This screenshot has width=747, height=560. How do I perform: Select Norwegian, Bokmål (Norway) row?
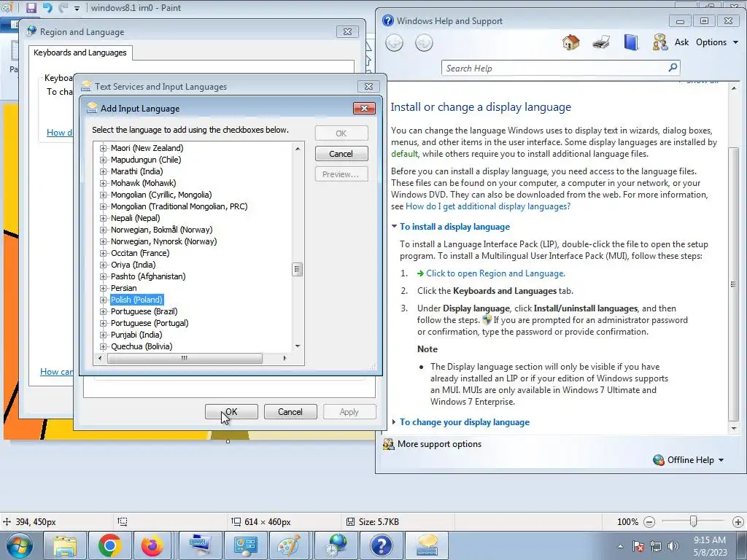click(161, 230)
